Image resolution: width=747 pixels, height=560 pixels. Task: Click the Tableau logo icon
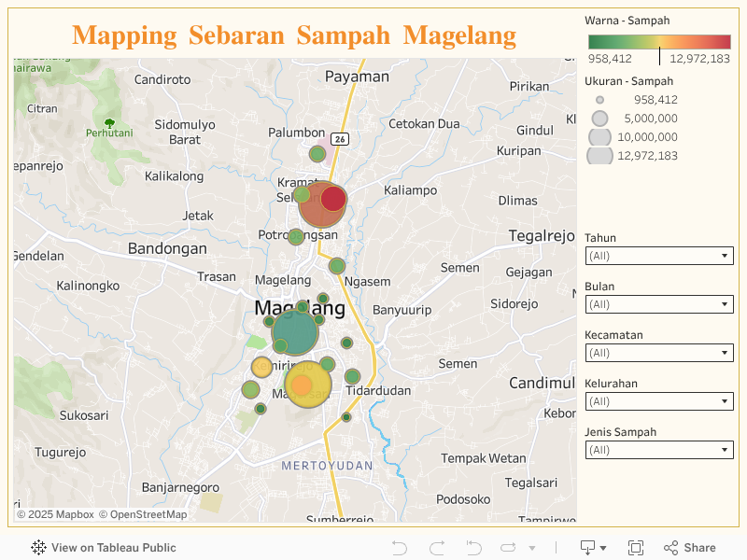click(38, 548)
